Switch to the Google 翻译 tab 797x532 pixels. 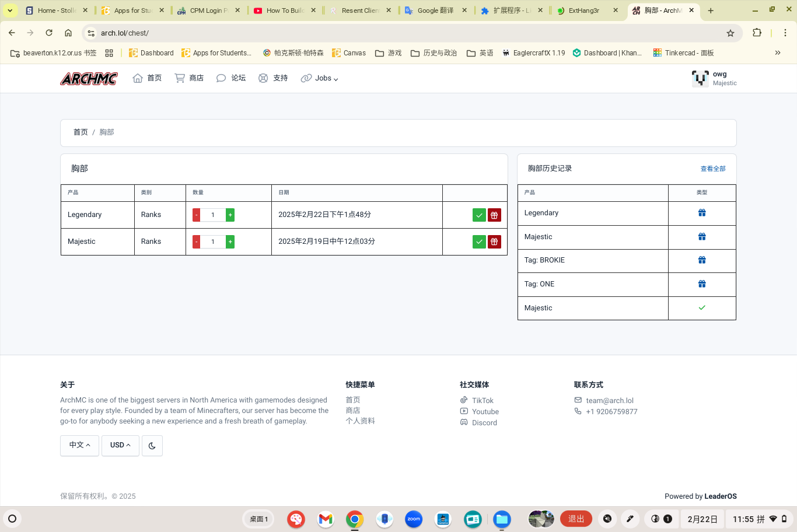tap(435, 10)
